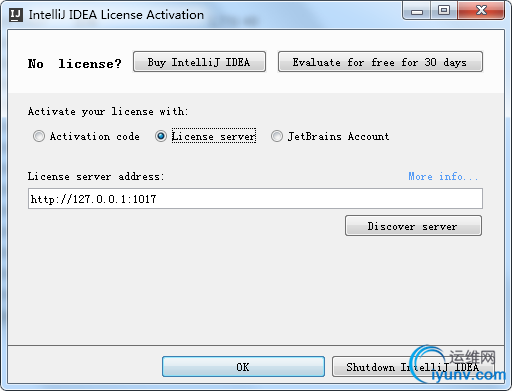Click the 'No license?' heading text

click(75, 63)
